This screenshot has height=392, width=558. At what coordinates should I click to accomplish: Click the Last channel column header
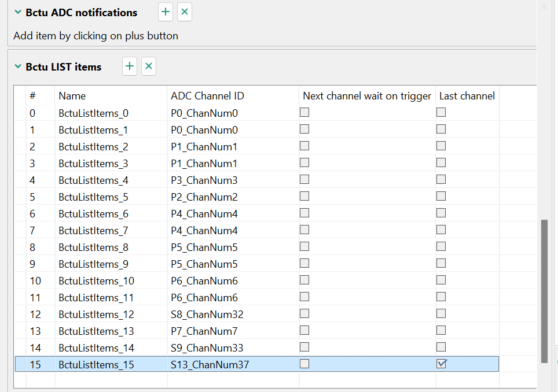(467, 96)
